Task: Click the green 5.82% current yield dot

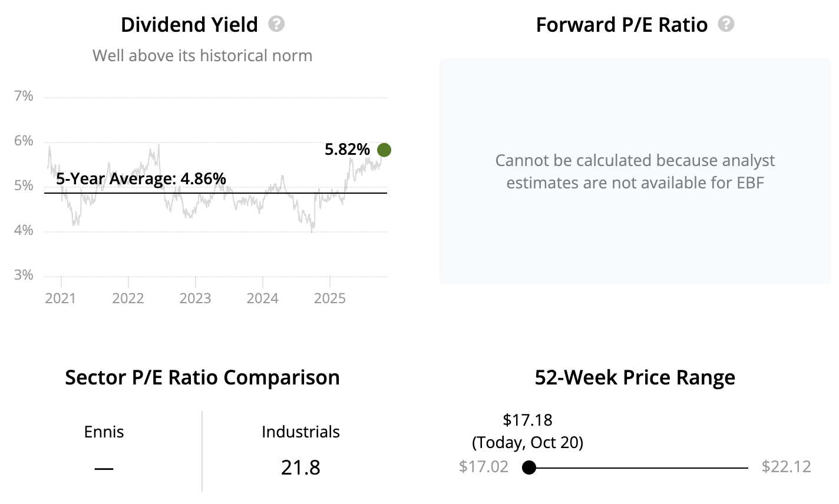Action: (384, 150)
